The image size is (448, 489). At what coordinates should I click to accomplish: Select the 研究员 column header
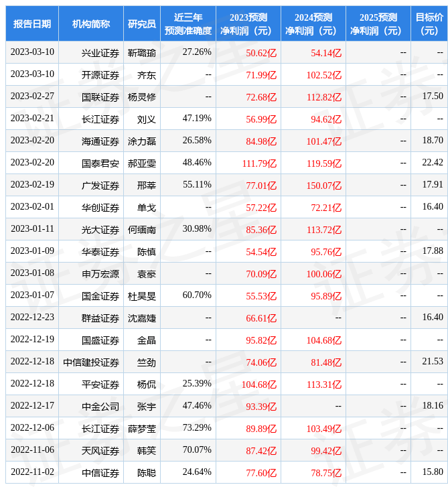(x=142, y=24)
